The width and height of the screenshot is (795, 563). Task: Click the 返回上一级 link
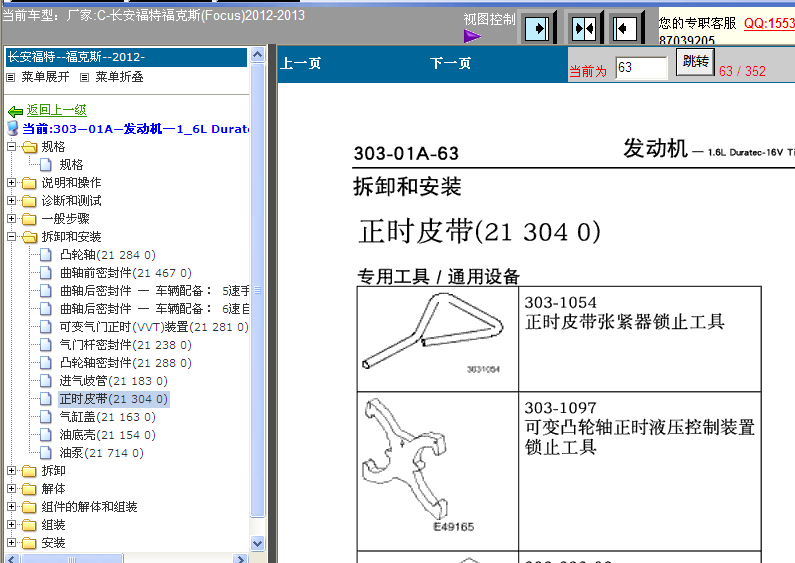[56, 110]
